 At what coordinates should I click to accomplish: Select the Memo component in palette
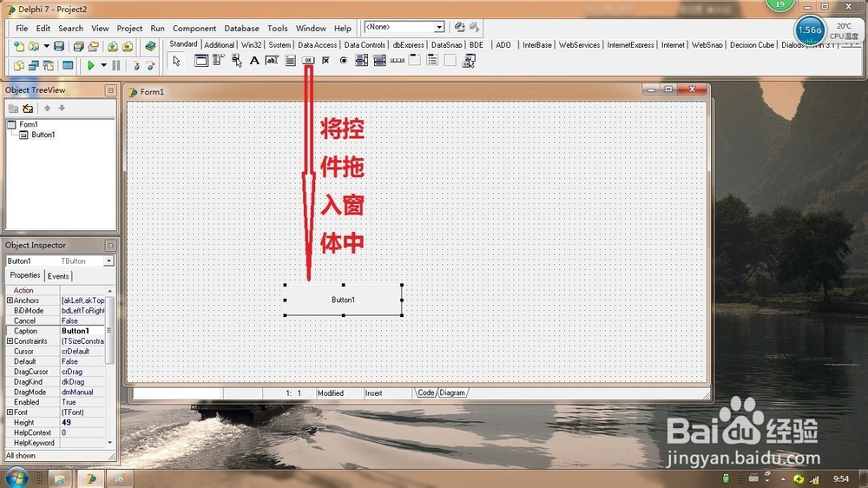290,61
